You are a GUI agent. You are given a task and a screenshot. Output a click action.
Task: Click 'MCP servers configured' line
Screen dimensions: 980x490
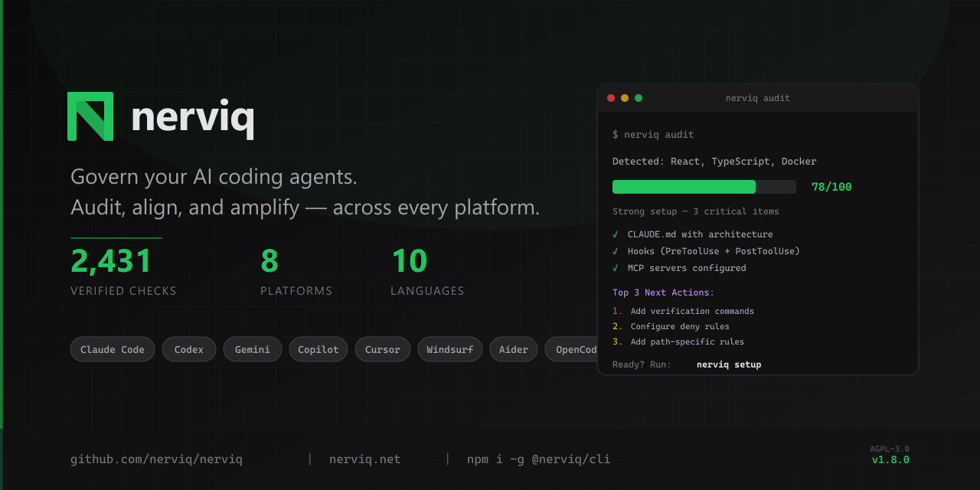(687, 268)
